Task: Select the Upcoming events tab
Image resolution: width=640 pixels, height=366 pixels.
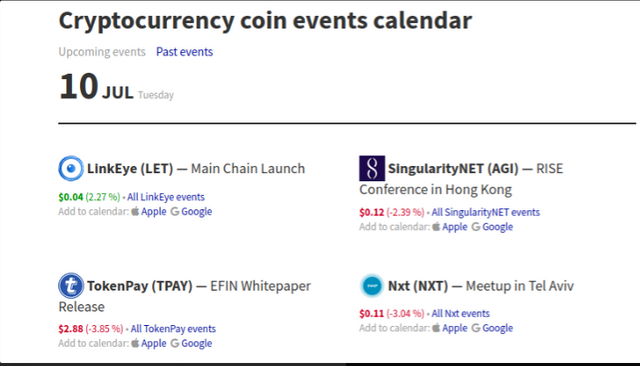Action: [102, 52]
